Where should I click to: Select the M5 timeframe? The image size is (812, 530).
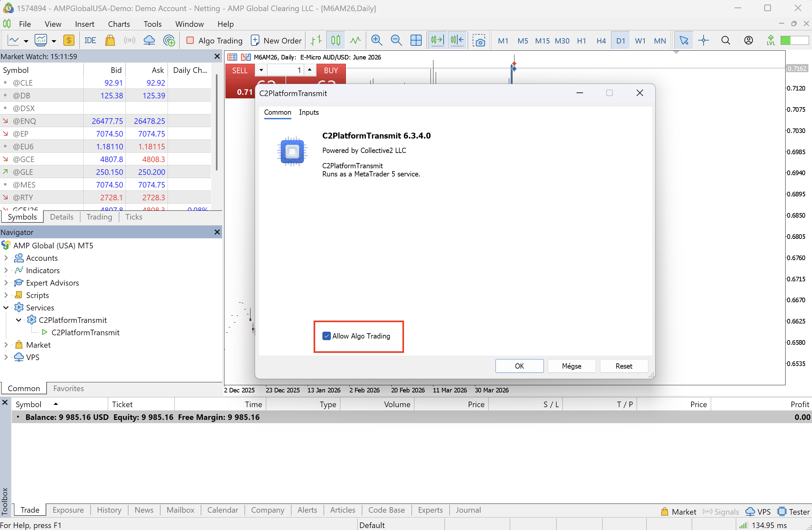[x=523, y=41]
